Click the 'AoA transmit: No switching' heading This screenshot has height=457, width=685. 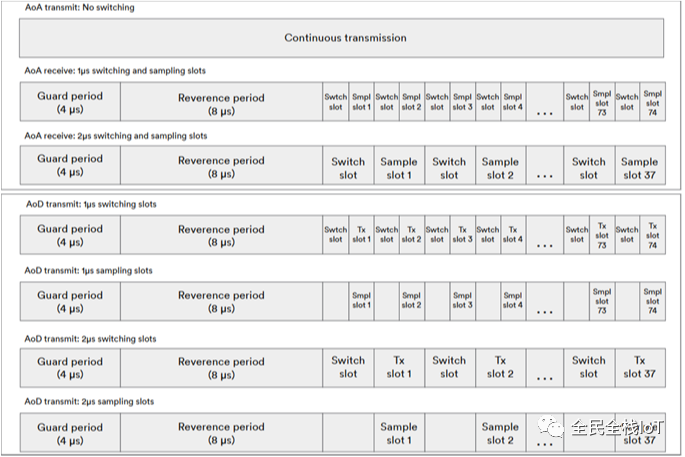coord(80,8)
